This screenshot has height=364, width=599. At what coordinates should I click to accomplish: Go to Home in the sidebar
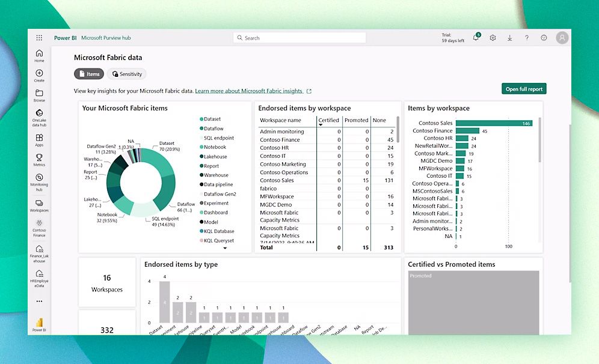pos(39,56)
